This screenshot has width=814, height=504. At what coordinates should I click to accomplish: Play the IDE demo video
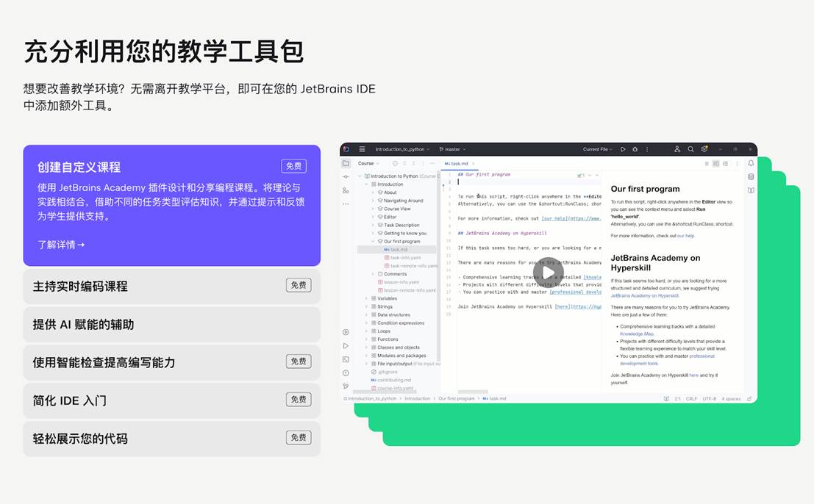(x=548, y=273)
